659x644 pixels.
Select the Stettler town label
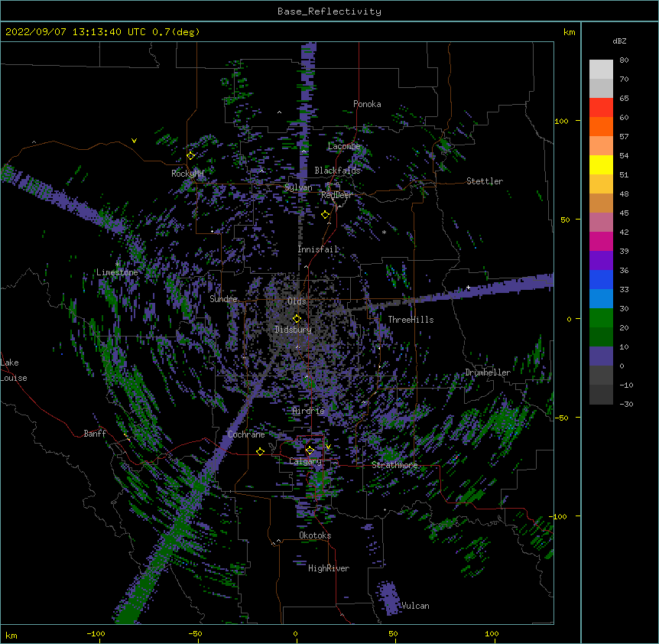click(x=485, y=181)
